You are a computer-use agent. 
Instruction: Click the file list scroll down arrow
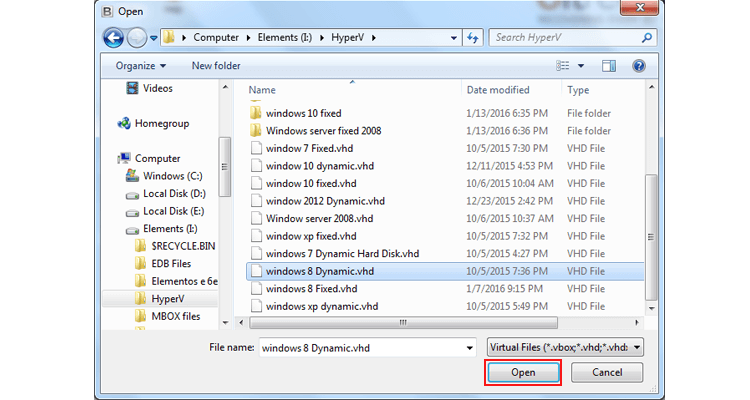[x=651, y=309]
